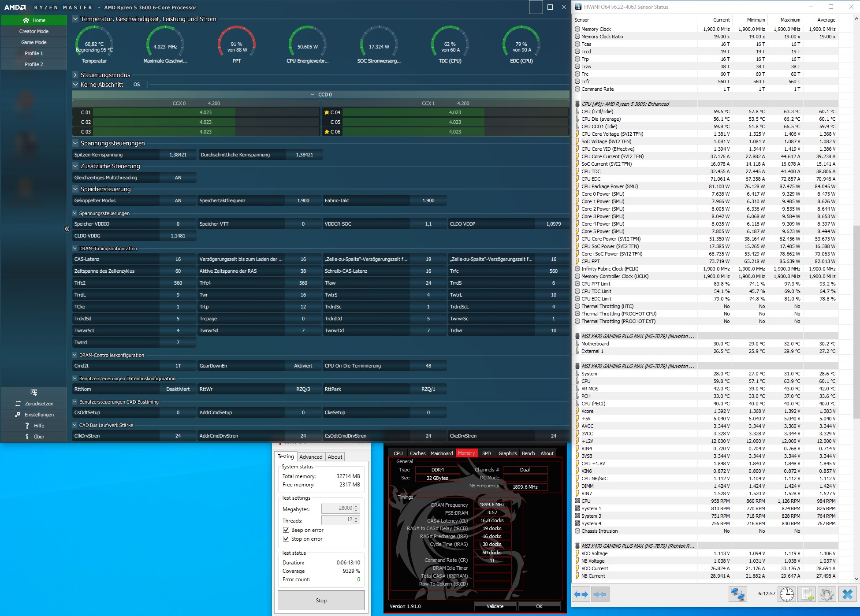
Task: Click the HWiNFO remote network monitors icon
Action: point(737,594)
